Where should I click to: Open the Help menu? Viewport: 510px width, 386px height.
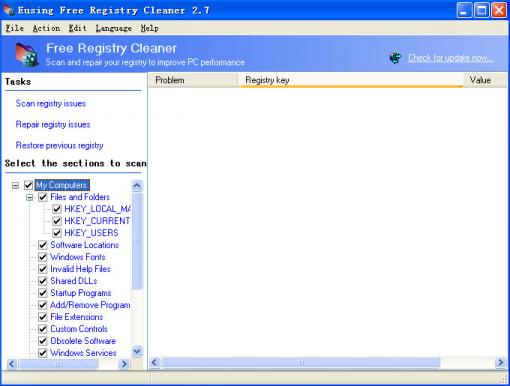coord(149,28)
